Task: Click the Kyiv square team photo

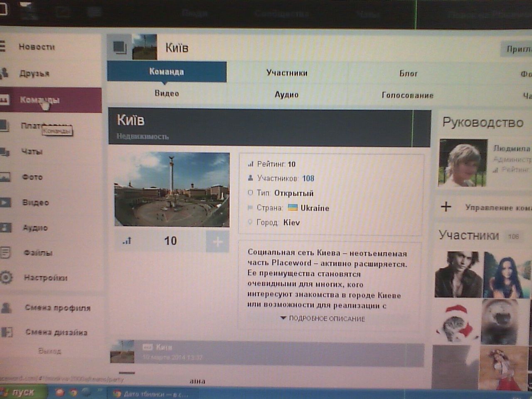Action: (x=172, y=190)
